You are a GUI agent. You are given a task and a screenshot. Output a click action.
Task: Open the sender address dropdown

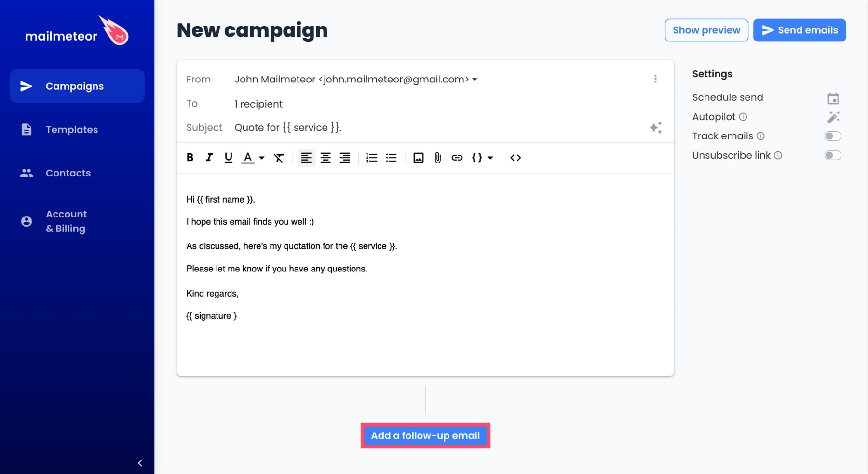[x=475, y=79]
